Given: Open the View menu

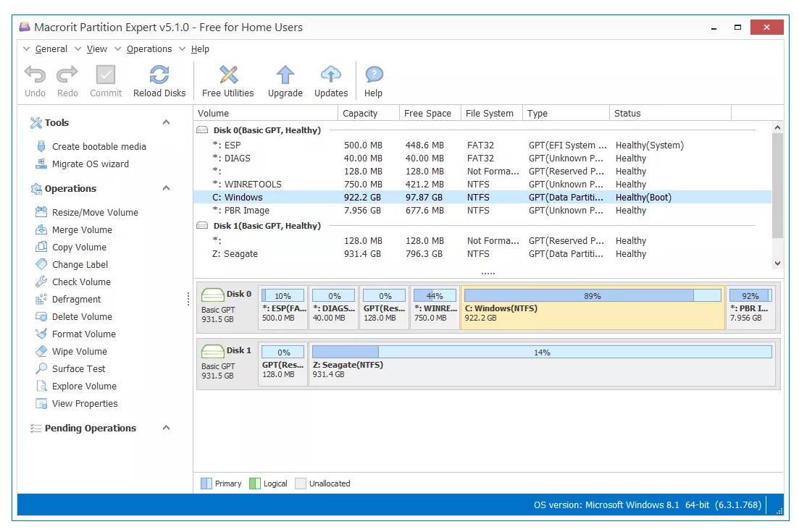Looking at the screenshot, I should point(96,49).
